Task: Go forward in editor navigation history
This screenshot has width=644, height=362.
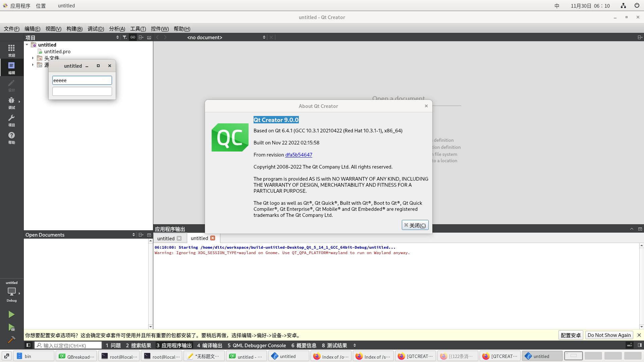Action: pyautogui.click(x=165, y=37)
